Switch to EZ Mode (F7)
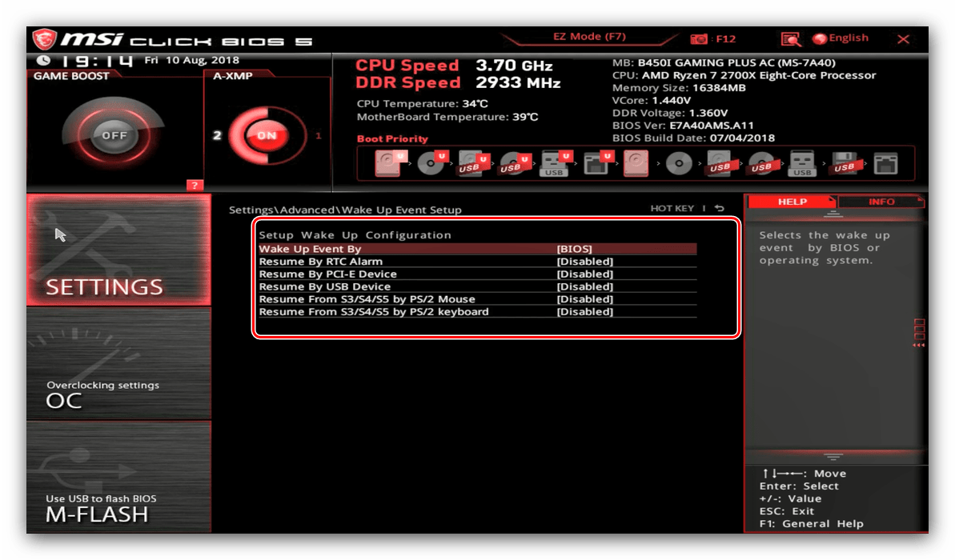The image size is (955, 560). (589, 37)
